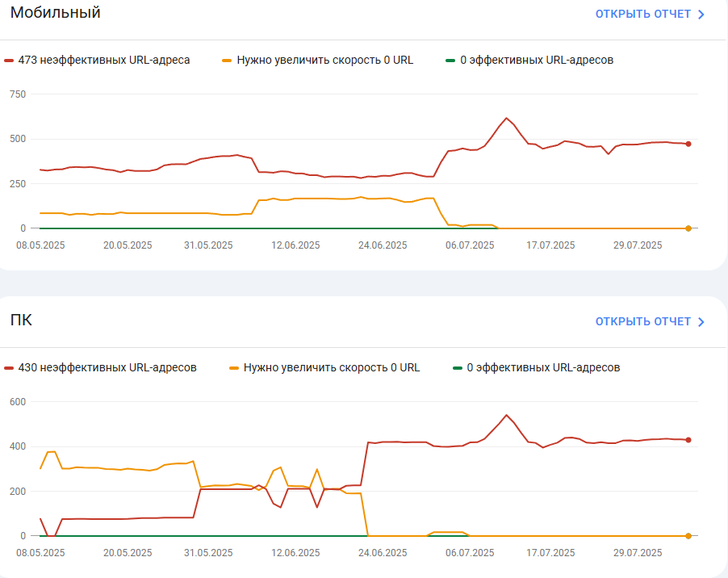Click red legend marker for 430 неэффективных URL
The height and width of the screenshot is (578, 728).
click(8, 368)
